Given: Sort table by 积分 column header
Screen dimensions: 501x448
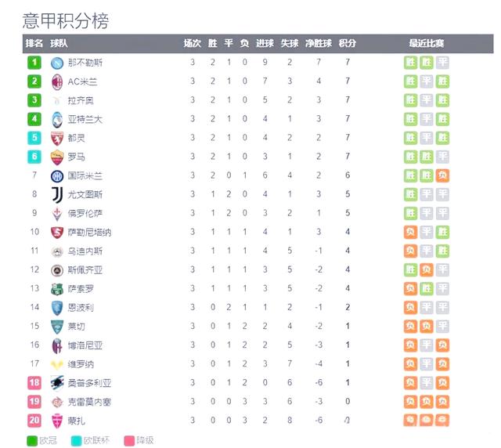Looking at the screenshot, I should [x=348, y=43].
